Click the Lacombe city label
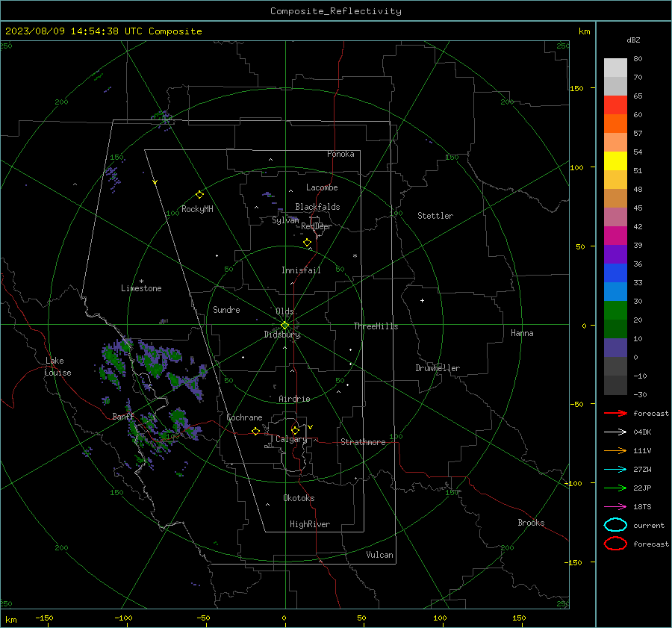 (322, 187)
